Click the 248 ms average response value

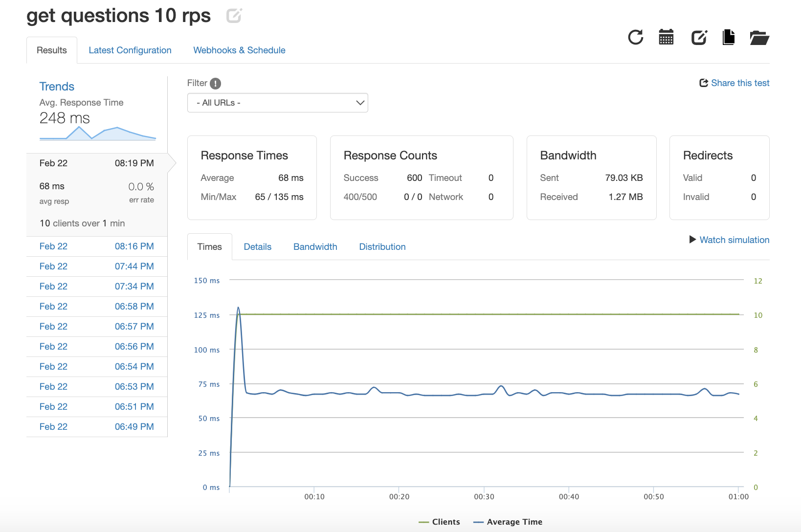tap(65, 118)
